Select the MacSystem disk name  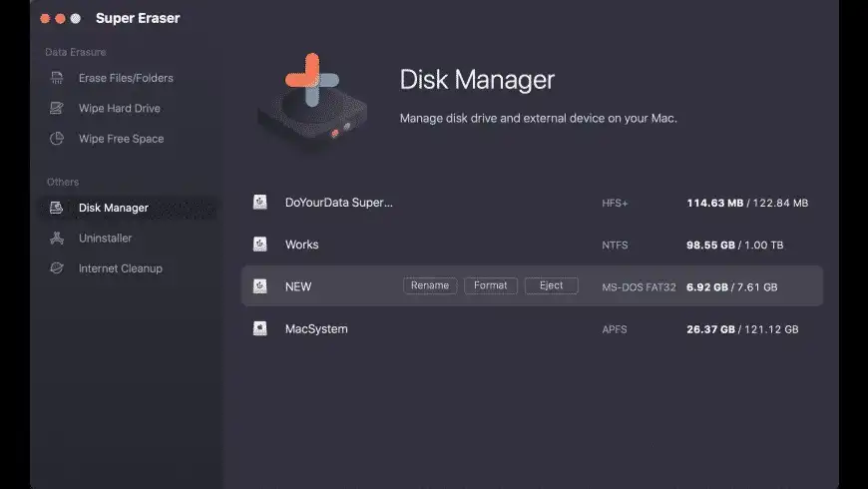316,329
